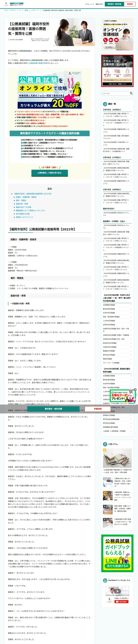This screenshot has height=644, width=138.
Task: Jump to 面接を終えての印象 in contents
Action: (x=24, y=207)
